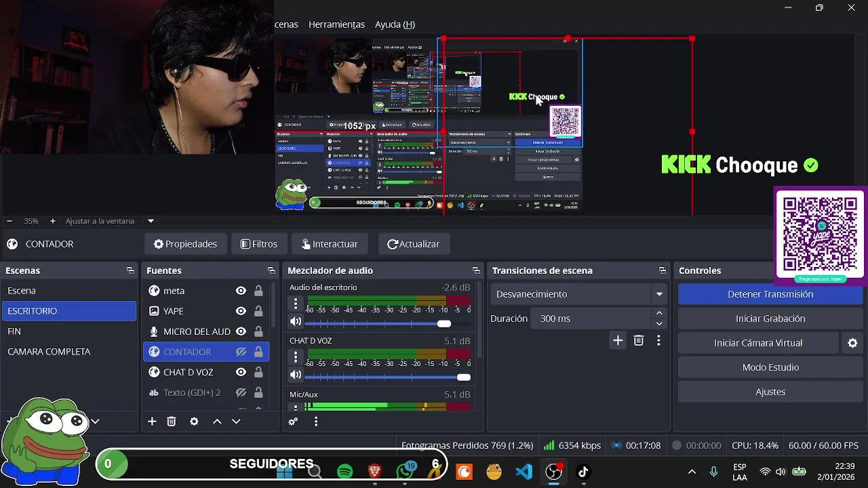Hide the CHAT D VOZ source
The width and height of the screenshot is (868, 488).
click(x=241, y=372)
